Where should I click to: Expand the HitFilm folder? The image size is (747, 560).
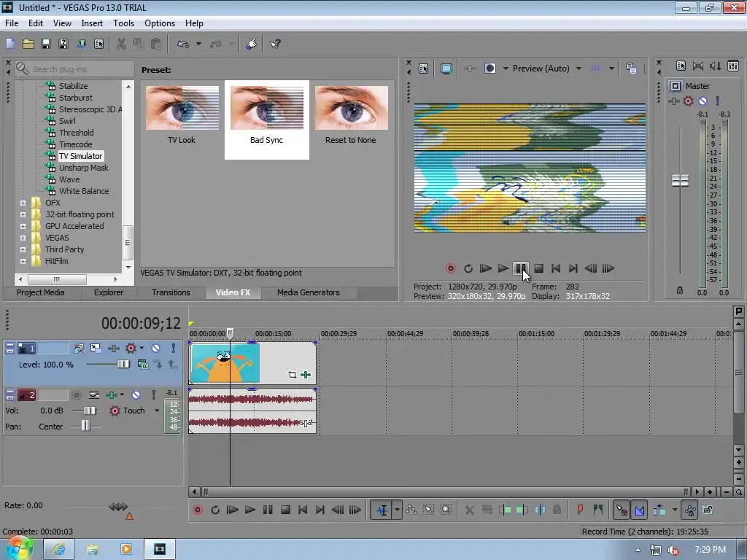[x=23, y=261]
